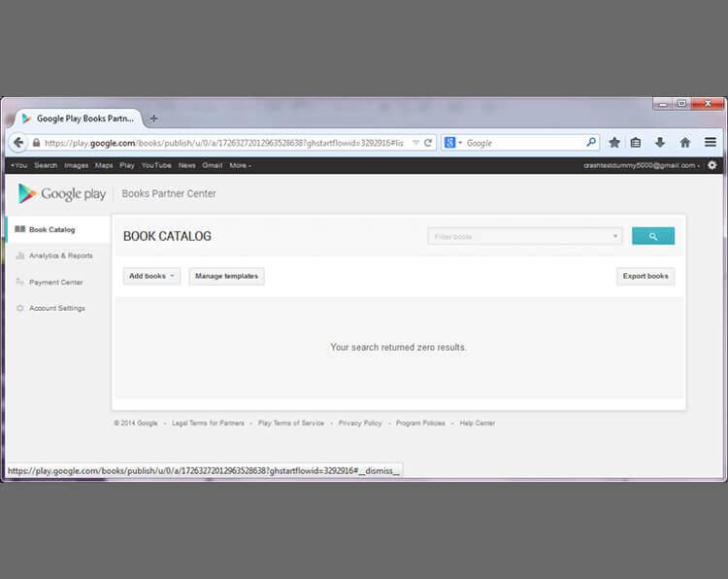Screen dimensions: 728x579
Task: Click the Google Play logo
Action: [62, 193]
